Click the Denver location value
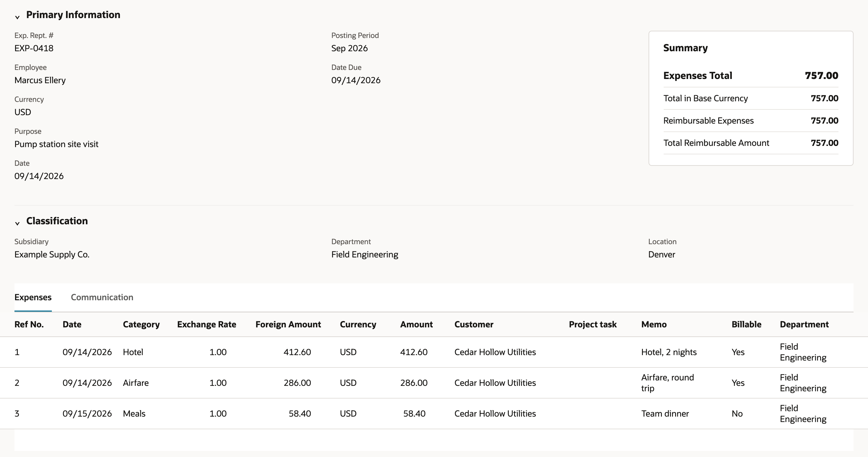Viewport: 868px width, 457px height. 662,254
